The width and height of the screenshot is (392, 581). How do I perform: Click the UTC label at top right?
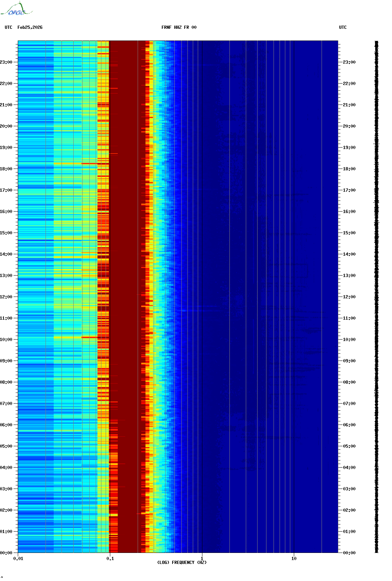click(x=343, y=27)
